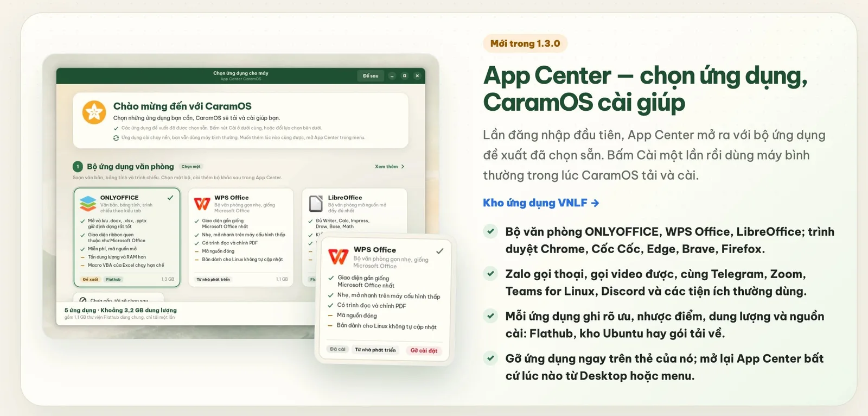Click the 'Chào mừng đến với CaramOS' heading
The image size is (868, 416).
pyautogui.click(x=182, y=106)
